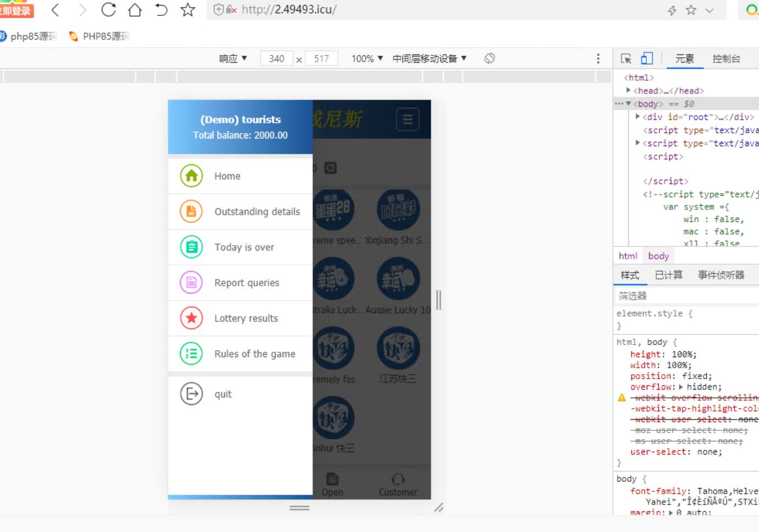Viewport: 759px width, 532px height.
Task: Click the green Home icon in sidebar
Action: 191,176
